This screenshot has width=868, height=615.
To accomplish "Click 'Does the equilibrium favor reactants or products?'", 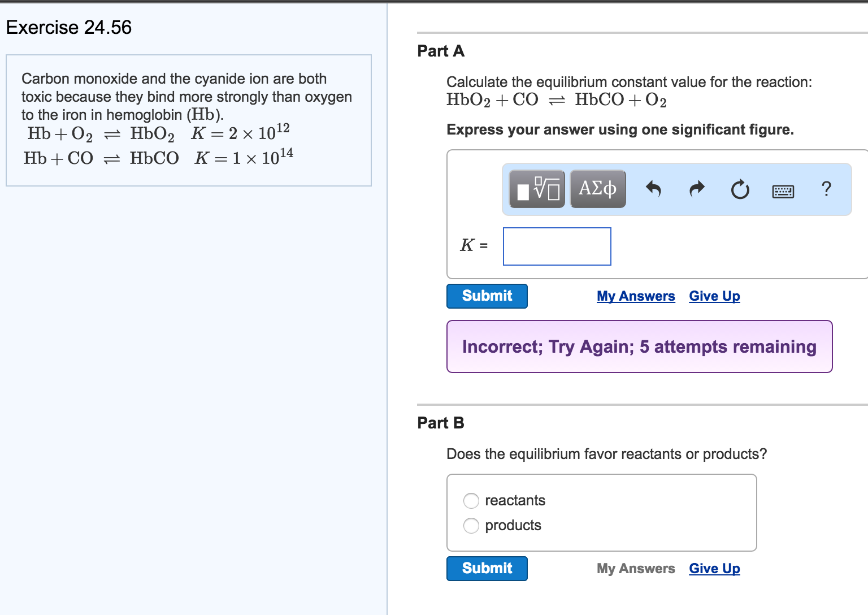I will pos(607,454).
